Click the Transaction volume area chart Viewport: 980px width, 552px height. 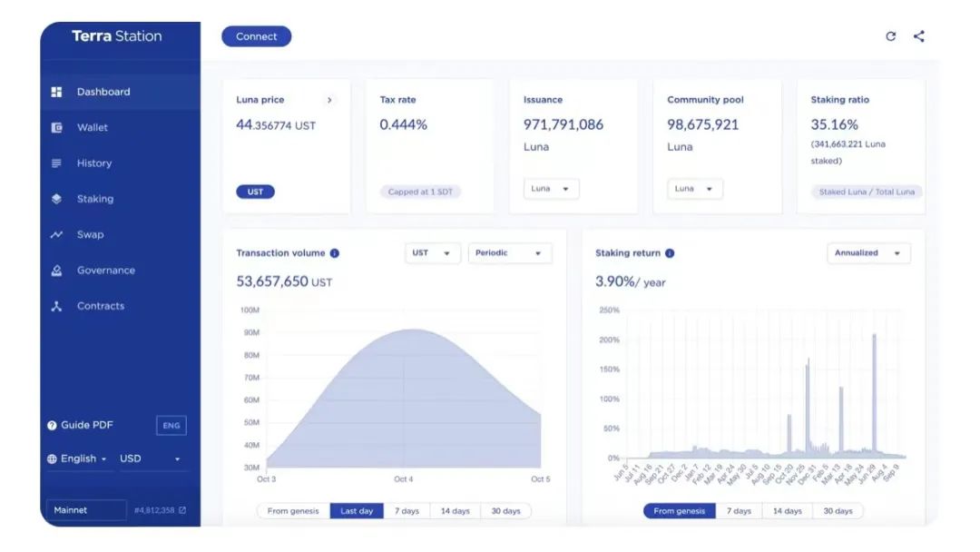point(404,398)
